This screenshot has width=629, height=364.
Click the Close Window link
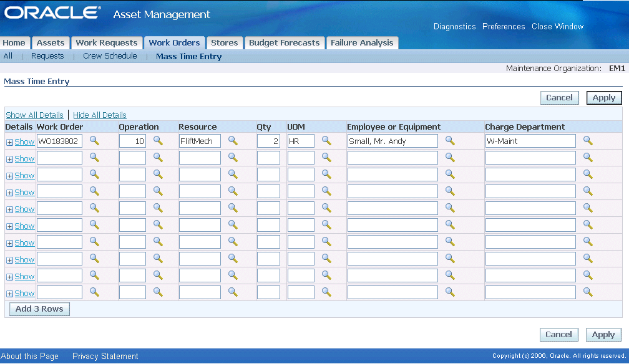click(558, 26)
